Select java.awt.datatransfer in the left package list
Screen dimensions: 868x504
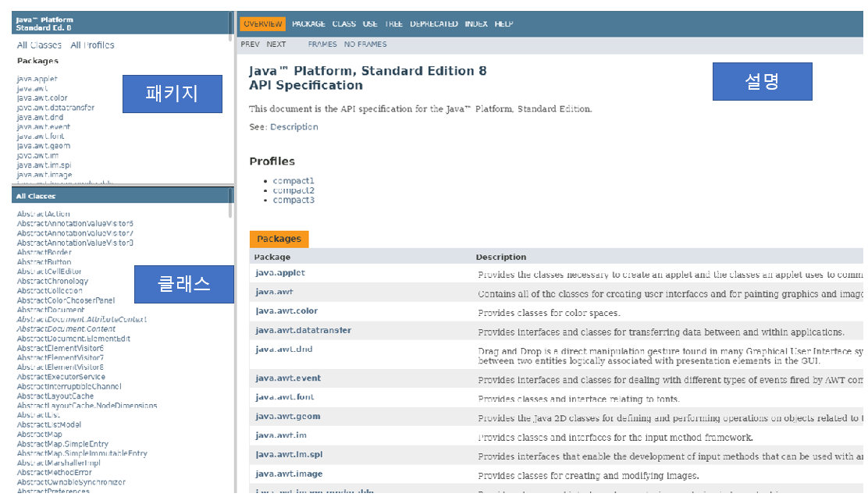(55, 108)
